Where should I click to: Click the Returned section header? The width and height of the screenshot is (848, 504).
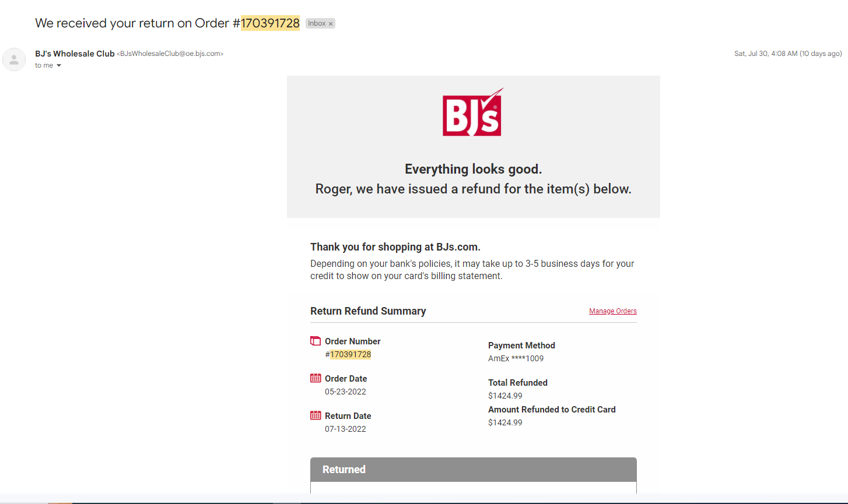[474, 470]
